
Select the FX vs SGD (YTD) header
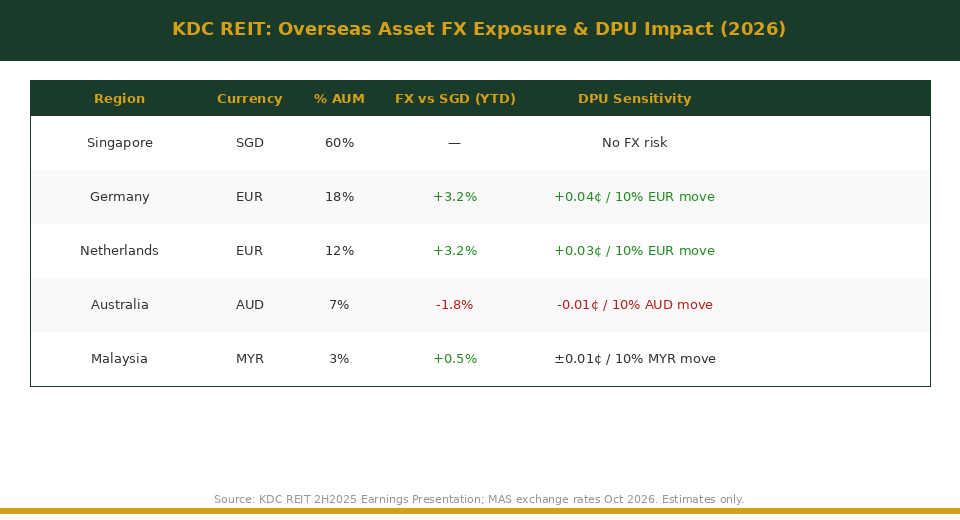point(455,99)
